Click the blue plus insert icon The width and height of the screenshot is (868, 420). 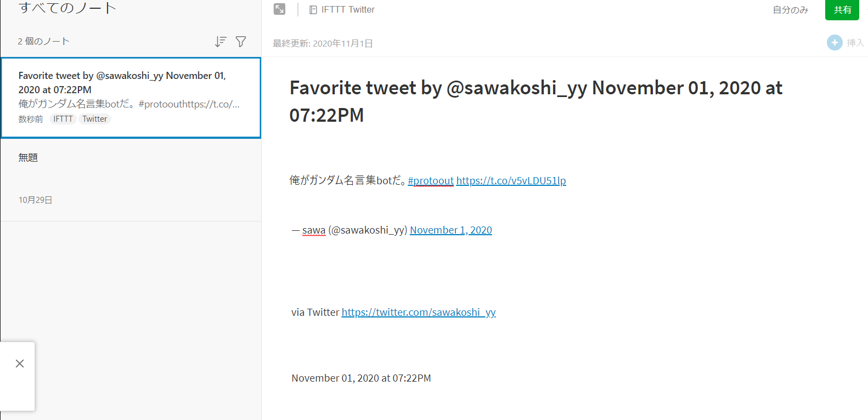click(835, 43)
